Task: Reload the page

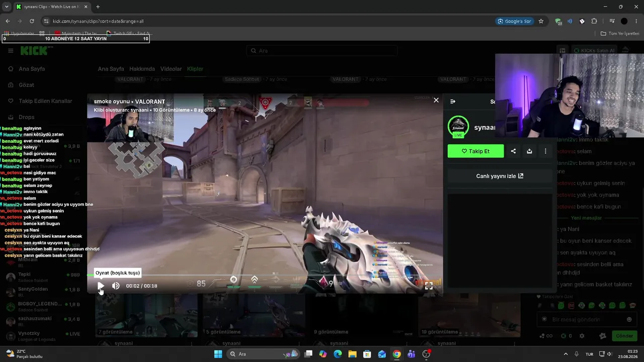Action: [x=32, y=21]
